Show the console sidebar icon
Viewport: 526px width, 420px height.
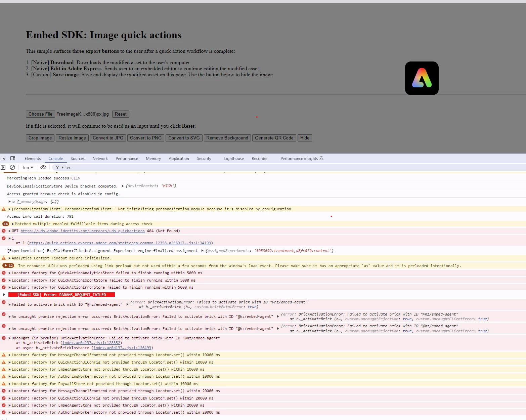click(x=3, y=167)
